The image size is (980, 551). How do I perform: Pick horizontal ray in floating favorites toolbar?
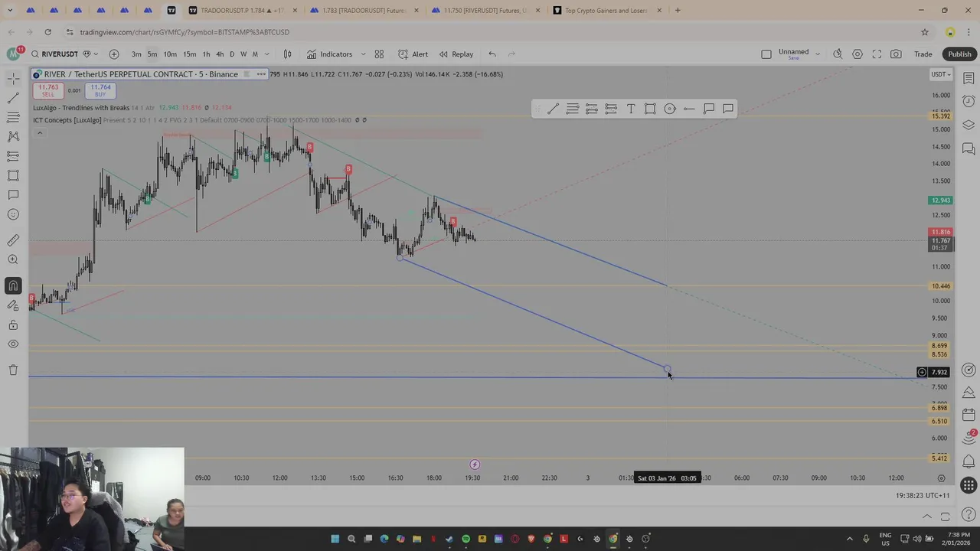click(x=689, y=109)
